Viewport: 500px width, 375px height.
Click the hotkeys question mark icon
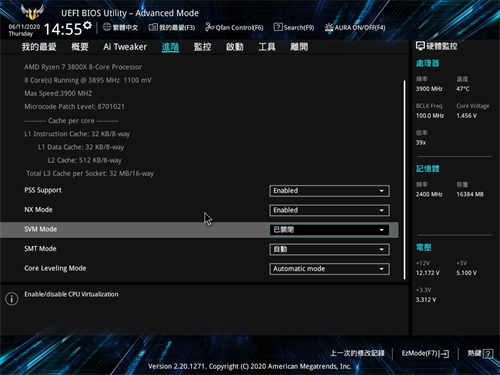pyautogui.click(x=488, y=353)
